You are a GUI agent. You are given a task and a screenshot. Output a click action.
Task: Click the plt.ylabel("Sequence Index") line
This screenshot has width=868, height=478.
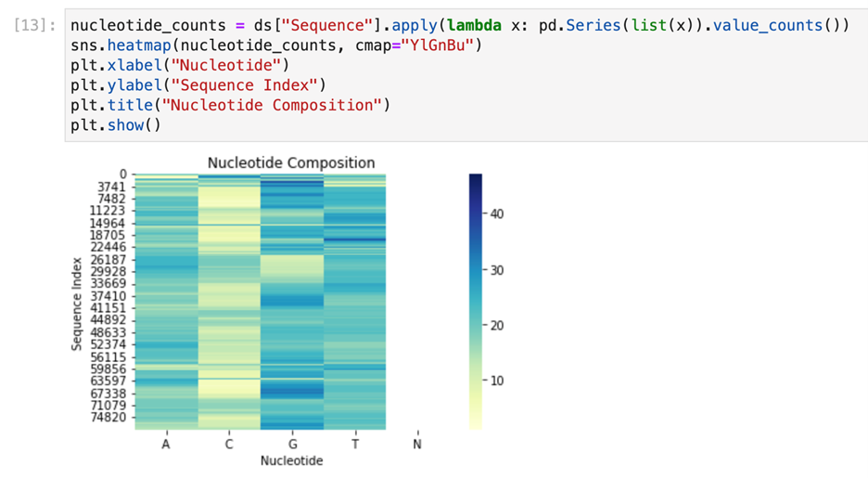pos(195,85)
